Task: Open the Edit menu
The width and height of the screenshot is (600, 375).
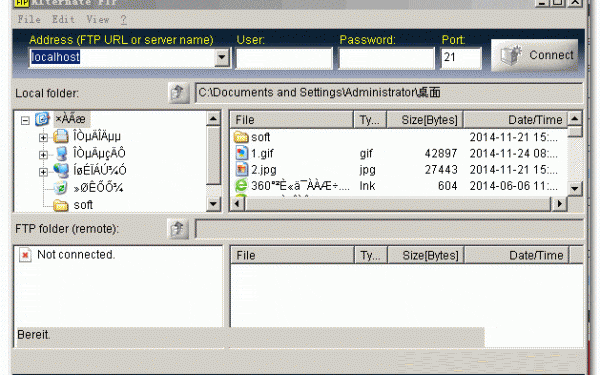Action: [63, 20]
